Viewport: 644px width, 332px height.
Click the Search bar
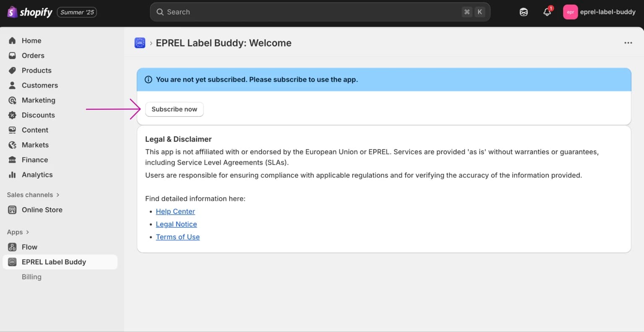coord(320,12)
